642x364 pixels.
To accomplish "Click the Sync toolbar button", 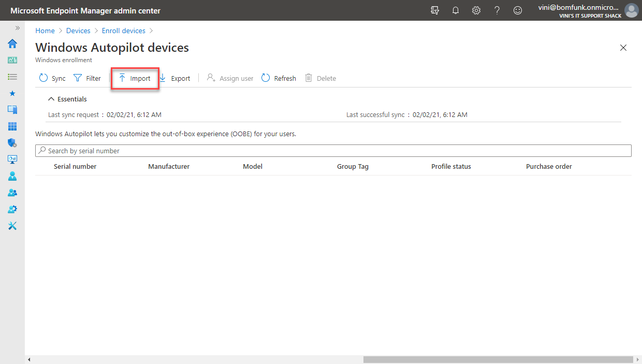I will point(52,78).
